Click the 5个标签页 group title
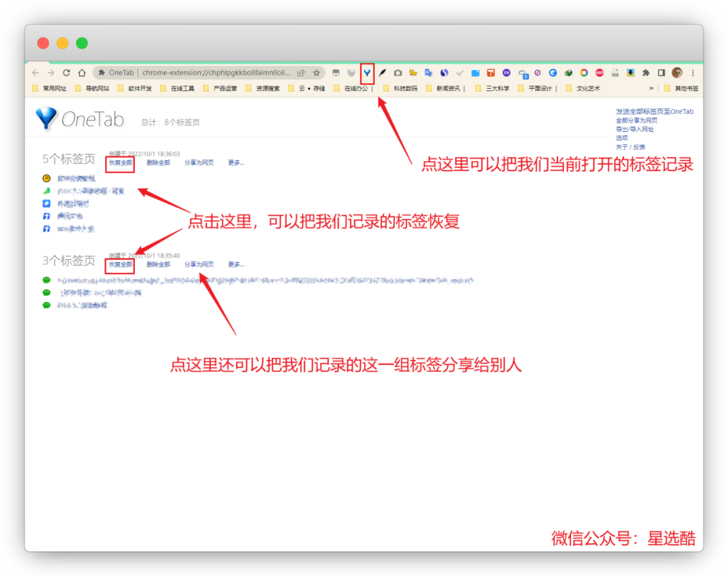The width and height of the screenshot is (728, 576). (x=69, y=159)
